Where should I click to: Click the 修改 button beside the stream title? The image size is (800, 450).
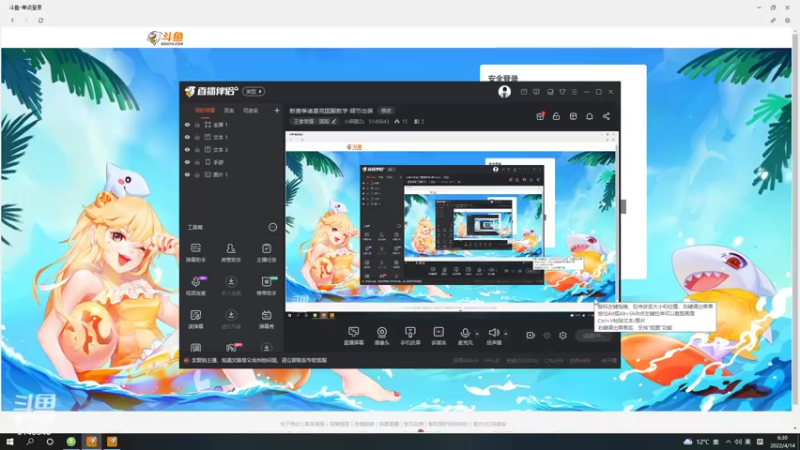pyautogui.click(x=386, y=111)
